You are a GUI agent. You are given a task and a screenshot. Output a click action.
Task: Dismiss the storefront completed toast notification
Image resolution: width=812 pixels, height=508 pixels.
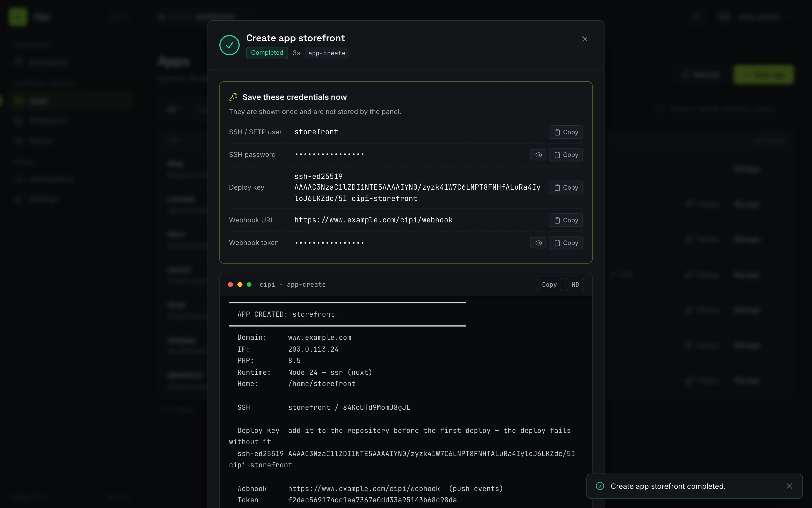tap(789, 486)
